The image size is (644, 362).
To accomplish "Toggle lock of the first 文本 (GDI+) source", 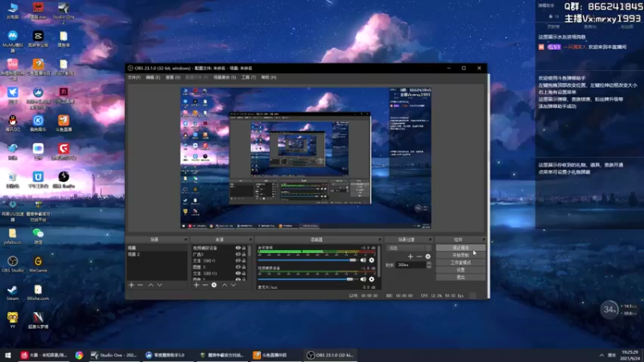I will point(244,261).
